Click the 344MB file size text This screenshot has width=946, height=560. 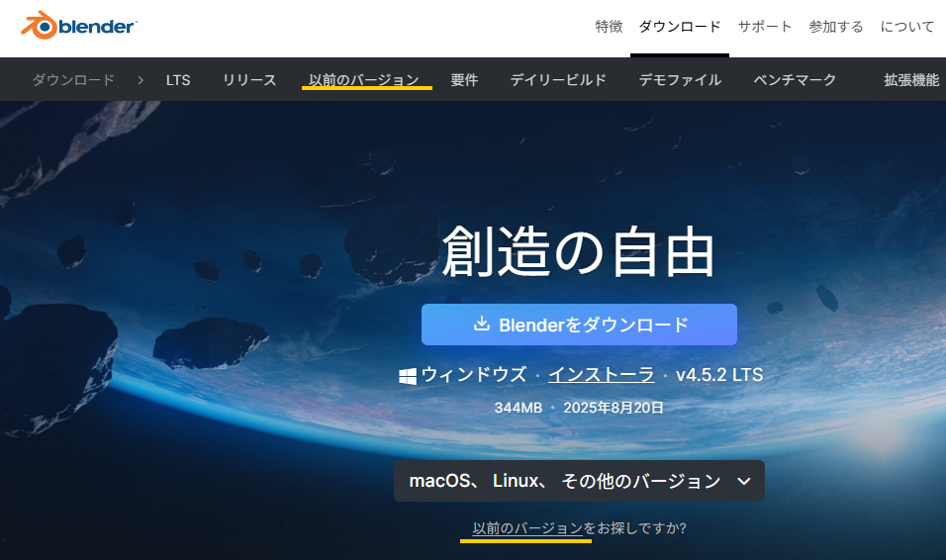tap(519, 408)
